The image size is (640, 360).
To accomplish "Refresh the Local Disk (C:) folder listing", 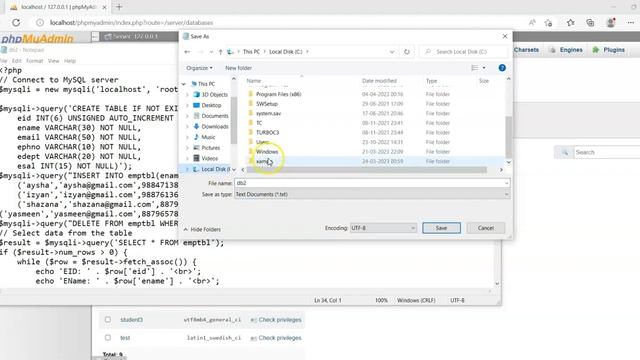I will coord(407,52).
